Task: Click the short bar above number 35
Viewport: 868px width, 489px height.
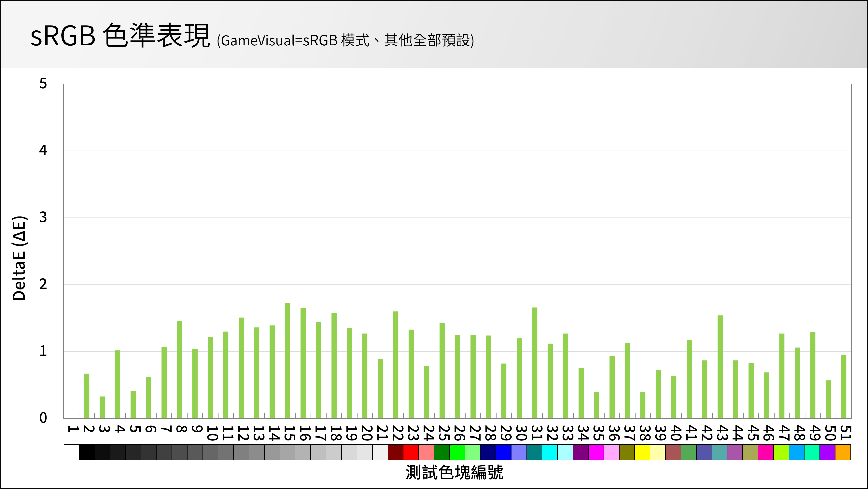Action: click(x=596, y=405)
